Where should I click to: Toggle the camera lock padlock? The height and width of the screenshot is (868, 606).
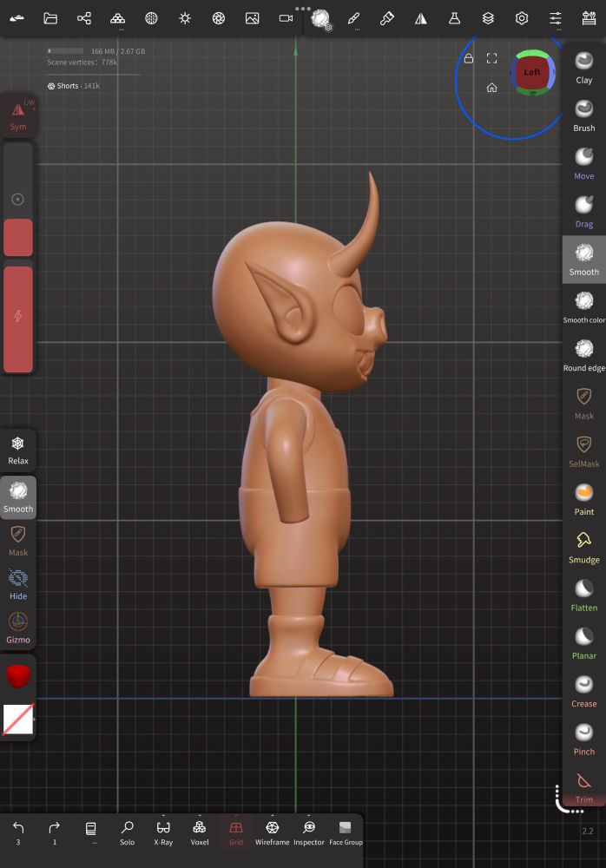click(469, 58)
